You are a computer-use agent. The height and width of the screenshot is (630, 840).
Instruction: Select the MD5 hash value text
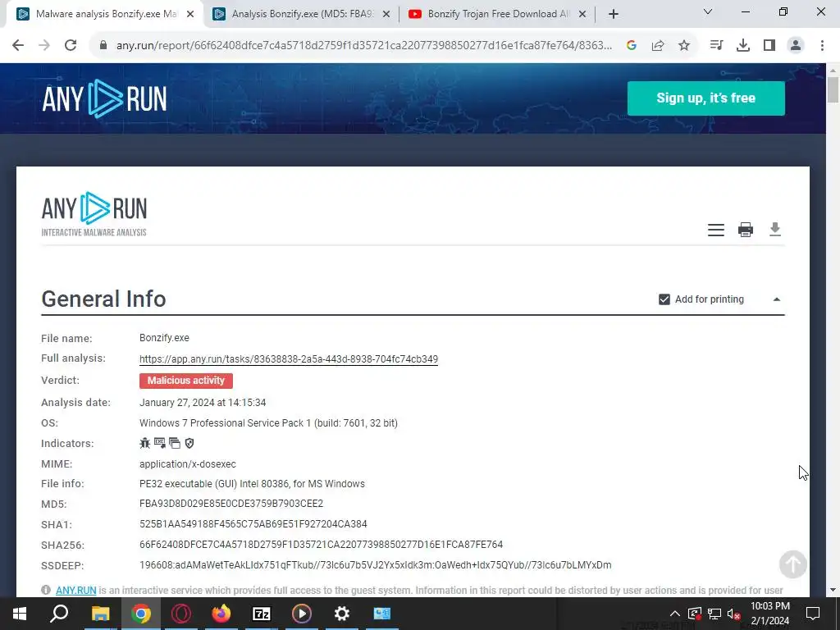pos(231,504)
